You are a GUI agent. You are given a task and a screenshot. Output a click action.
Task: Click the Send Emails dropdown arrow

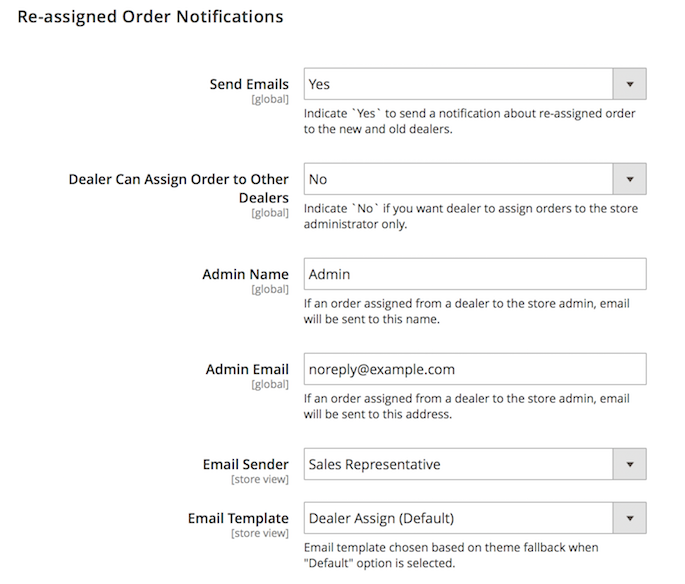click(629, 84)
